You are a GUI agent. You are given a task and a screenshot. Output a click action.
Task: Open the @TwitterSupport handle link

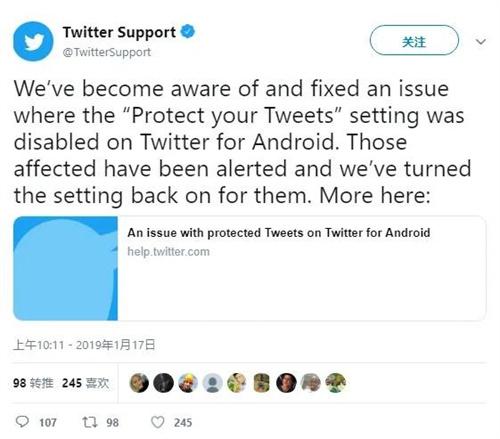[x=107, y=52]
